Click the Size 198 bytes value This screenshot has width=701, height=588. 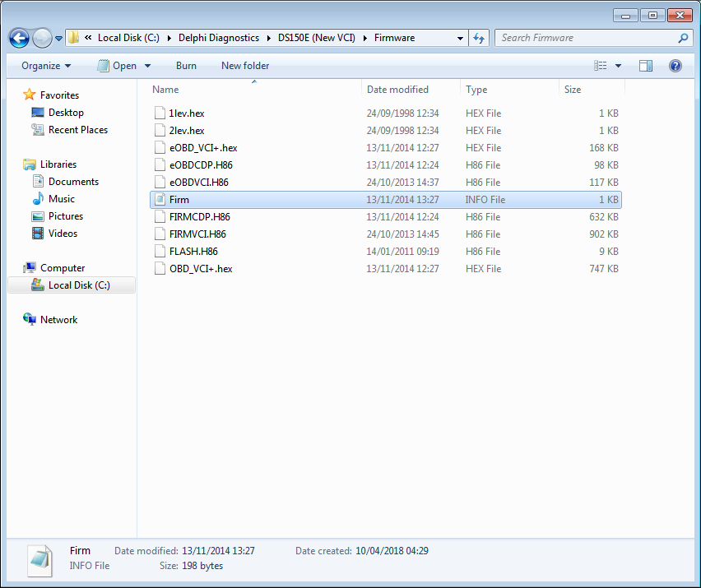[202, 566]
